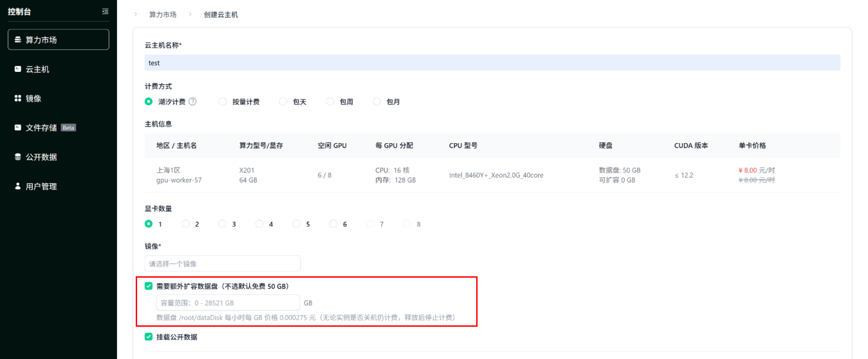Click the 用户管理 person icon
Viewport: 868px width, 359px height.
click(18, 186)
